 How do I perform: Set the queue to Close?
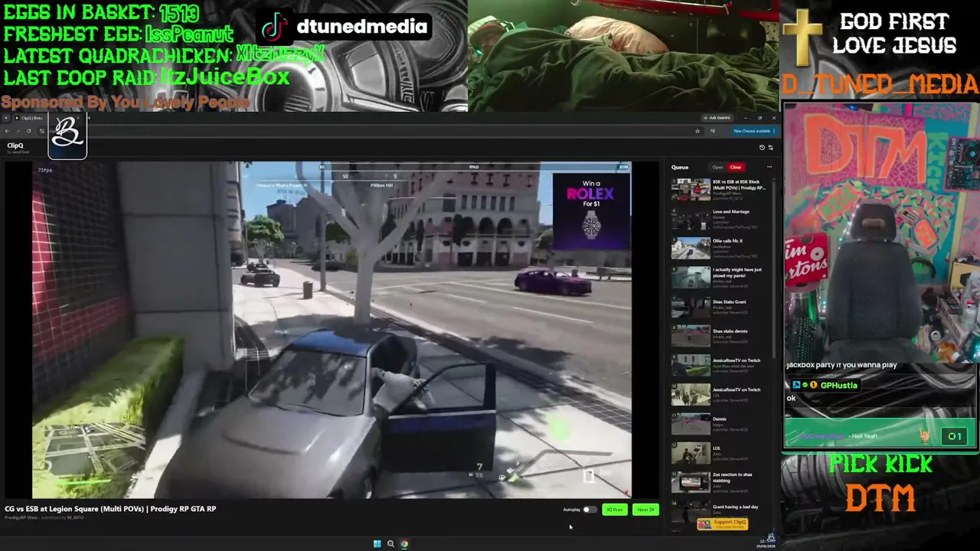(736, 167)
